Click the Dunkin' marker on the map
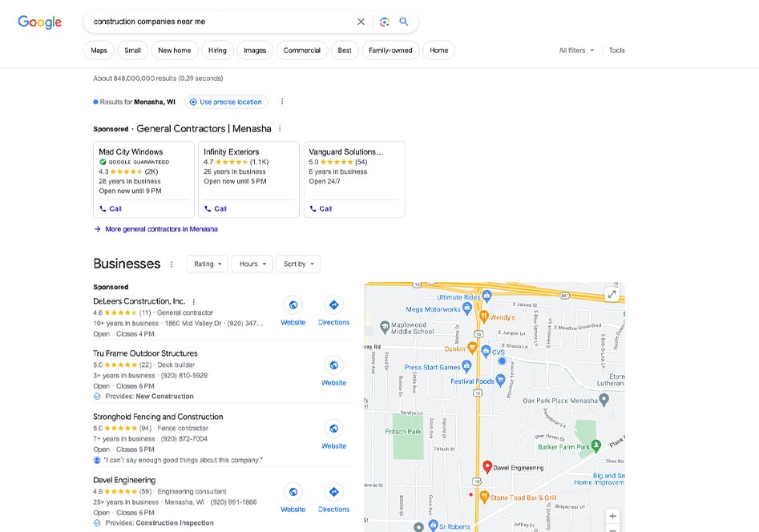This screenshot has height=532, width=759. [x=472, y=348]
